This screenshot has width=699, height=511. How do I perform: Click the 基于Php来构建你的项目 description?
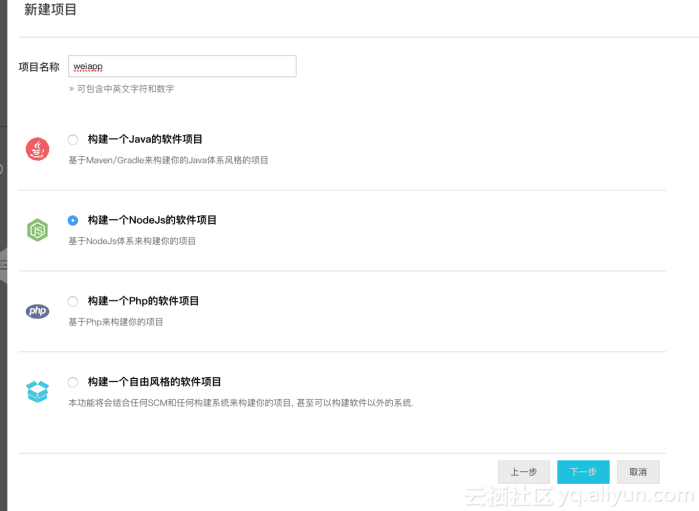pos(115,322)
